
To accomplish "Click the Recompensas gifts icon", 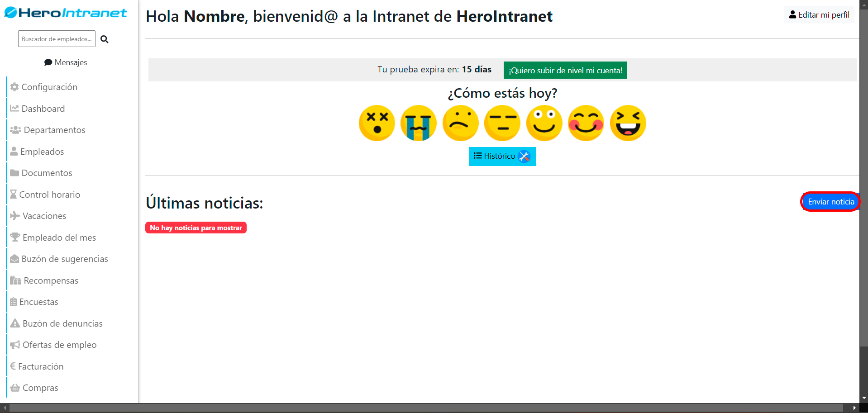I will click(15, 280).
